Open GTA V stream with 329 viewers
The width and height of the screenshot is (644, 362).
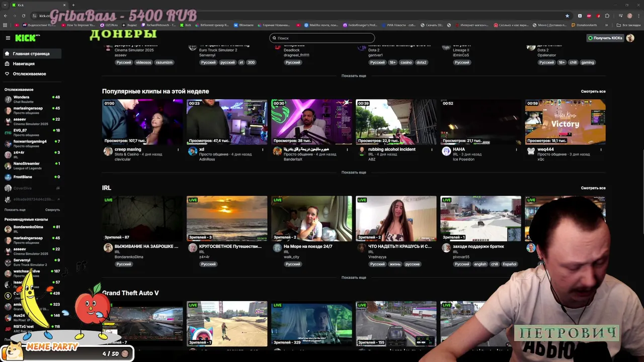coord(311,324)
